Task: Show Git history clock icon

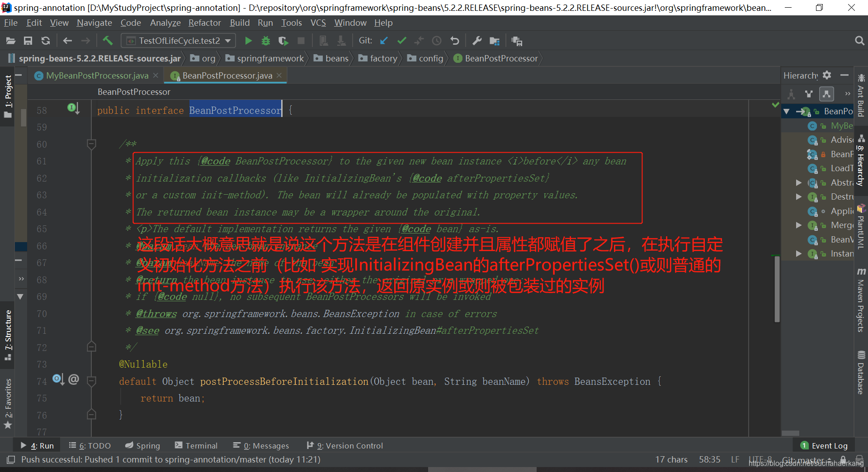Action: click(x=437, y=41)
